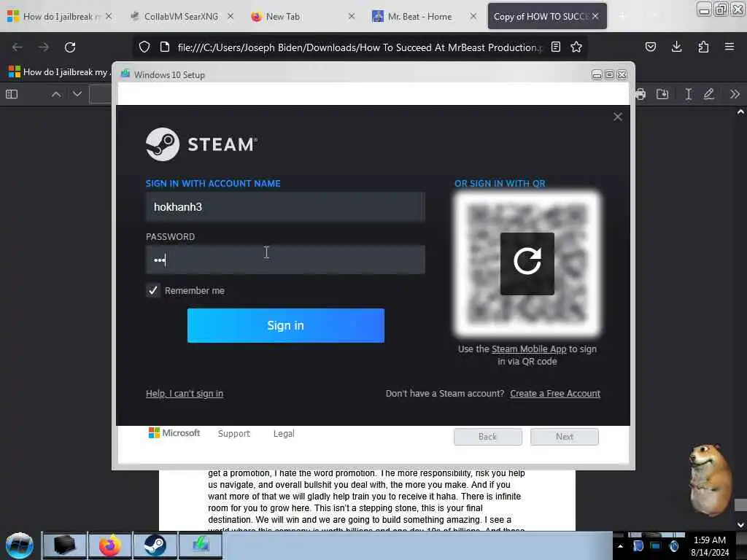The width and height of the screenshot is (747, 560).
Task: Show hidden system tray icons
Action: click(x=620, y=546)
